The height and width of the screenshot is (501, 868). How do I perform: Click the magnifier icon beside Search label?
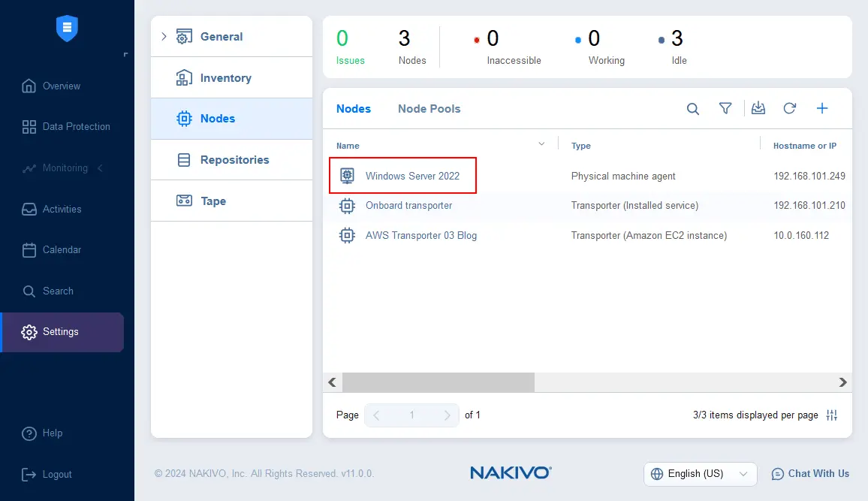tap(29, 291)
